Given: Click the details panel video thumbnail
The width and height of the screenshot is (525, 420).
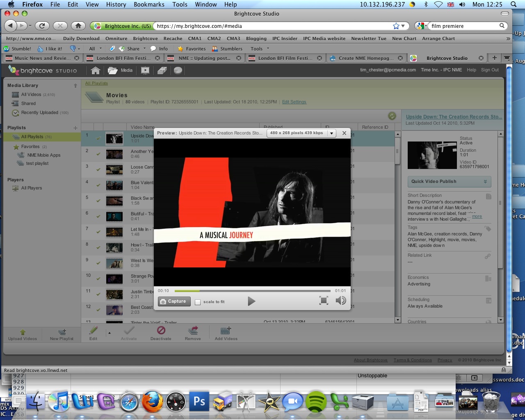Looking at the screenshot, I should click(432, 155).
